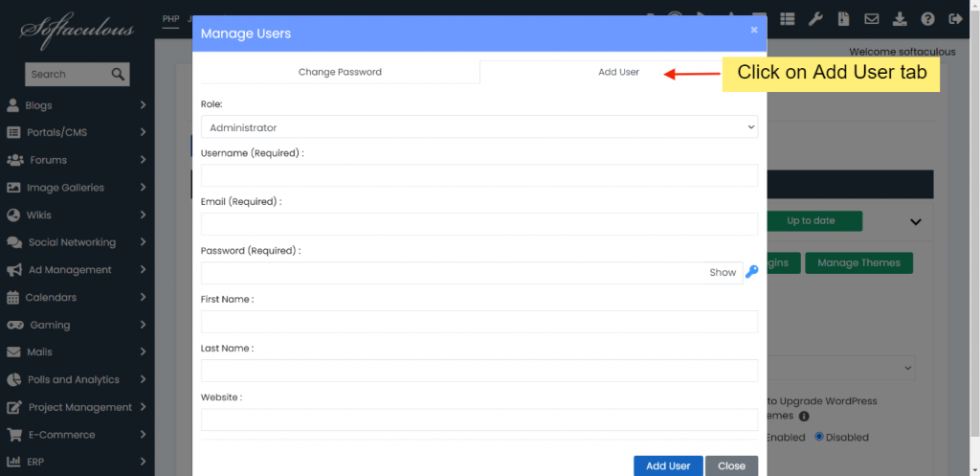The height and width of the screenshot is (476, 980).
Task: Click the gray Close button
Action: pyautogui.click(x=731, y=466)
